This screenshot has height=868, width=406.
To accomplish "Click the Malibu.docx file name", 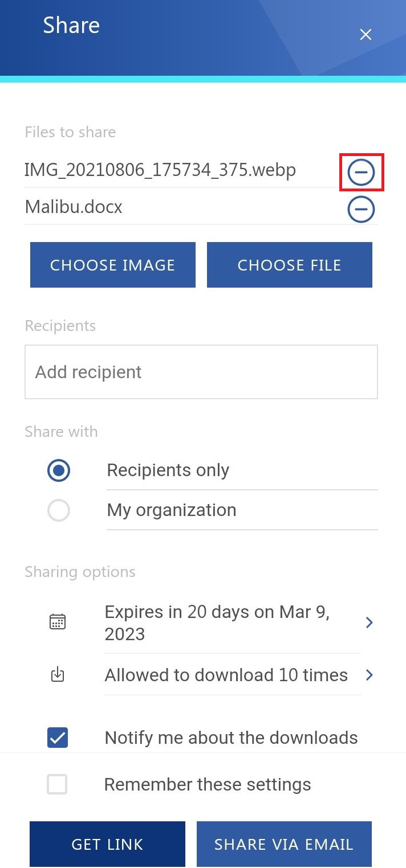I will [x=74, y=207].
